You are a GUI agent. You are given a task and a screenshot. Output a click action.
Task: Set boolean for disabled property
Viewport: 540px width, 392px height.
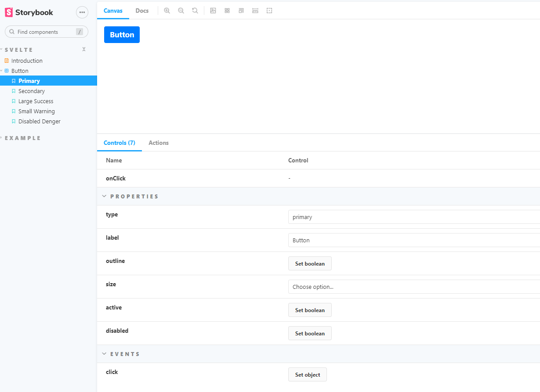(x=310, y=333)
